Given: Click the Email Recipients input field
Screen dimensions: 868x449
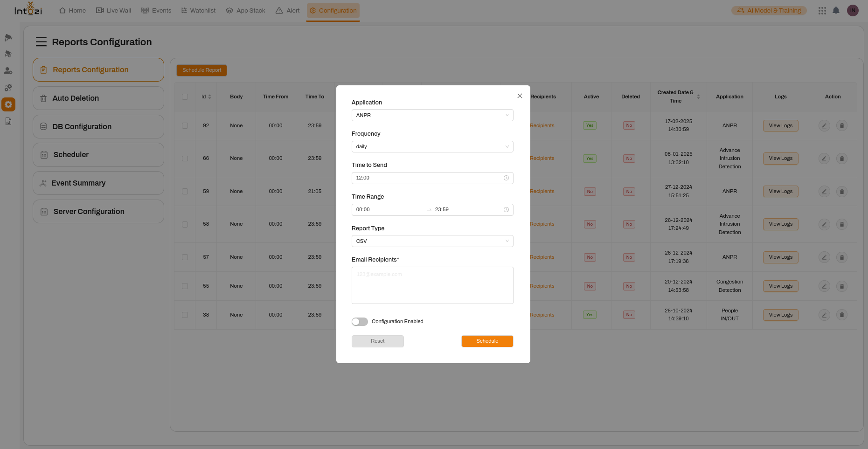Looking at the screenshot, I should pyautogui.click(x=432, y=285).
